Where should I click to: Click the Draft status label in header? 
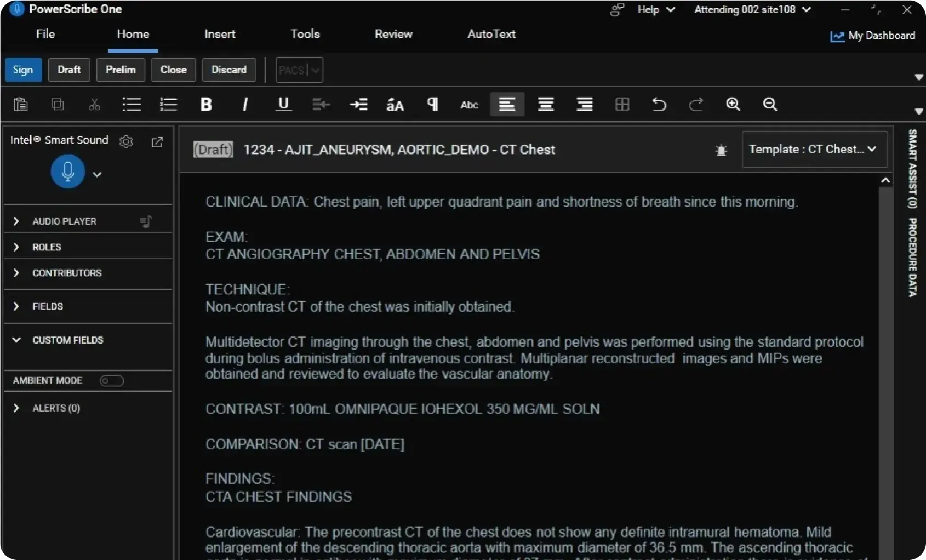[213, 150]
